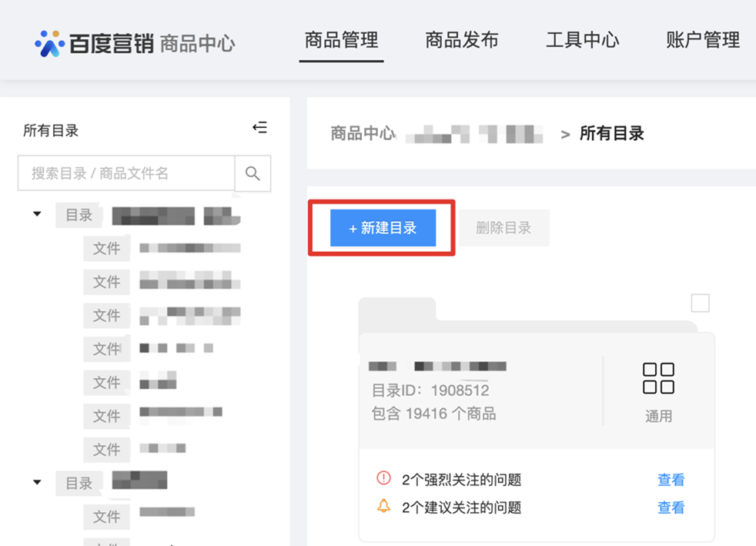Image resolution: width=756 pixels, height=546 pixels.
Task: Click the Baidu Marketing logo icon
Action: click(x=50, y=43)
